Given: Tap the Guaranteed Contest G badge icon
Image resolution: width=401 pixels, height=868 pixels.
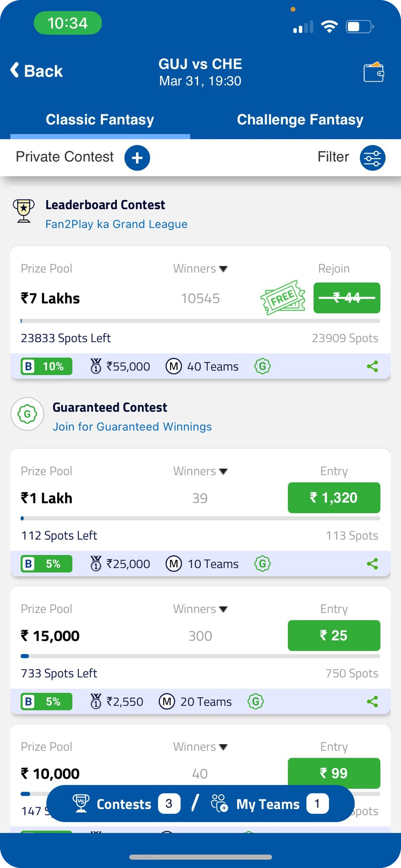Looking at the screenshot, I should 27,414.
